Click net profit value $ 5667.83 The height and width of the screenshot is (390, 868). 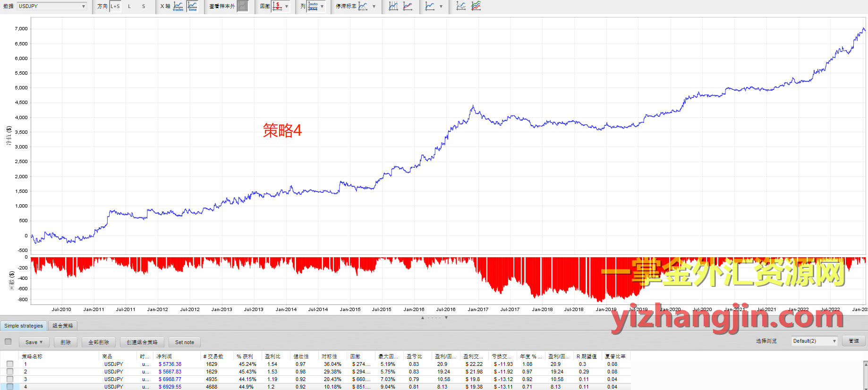[170, 372]
